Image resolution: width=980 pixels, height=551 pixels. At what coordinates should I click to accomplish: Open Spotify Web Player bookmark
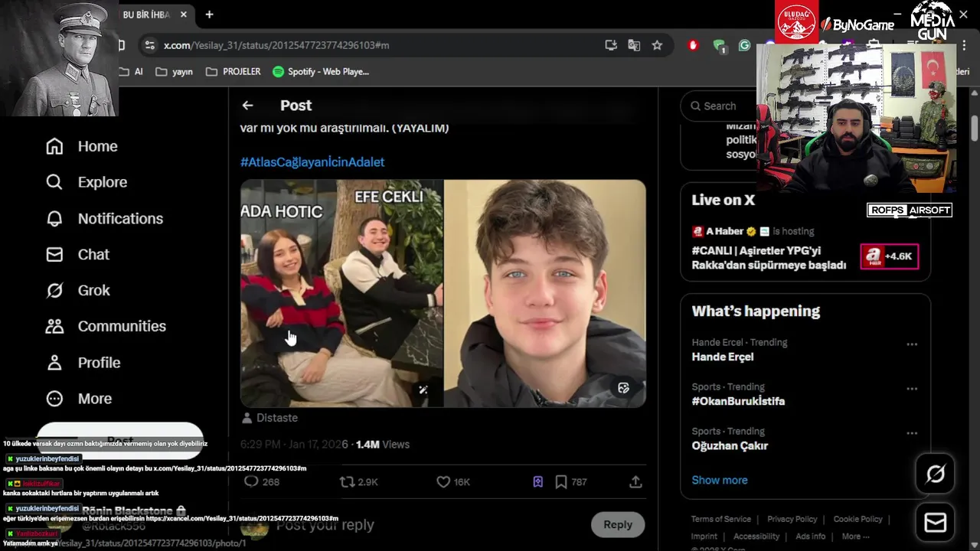321,71
